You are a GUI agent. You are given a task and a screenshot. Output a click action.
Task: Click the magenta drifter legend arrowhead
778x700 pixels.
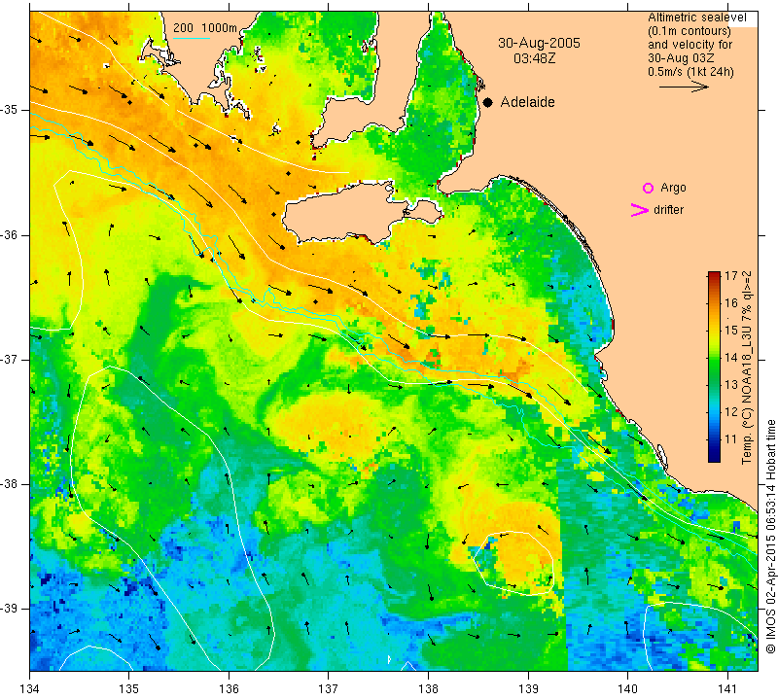coord(640,210)
